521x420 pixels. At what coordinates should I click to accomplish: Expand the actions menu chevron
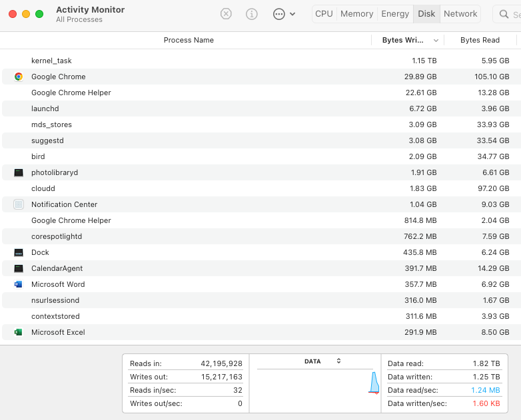pos(292,14)
